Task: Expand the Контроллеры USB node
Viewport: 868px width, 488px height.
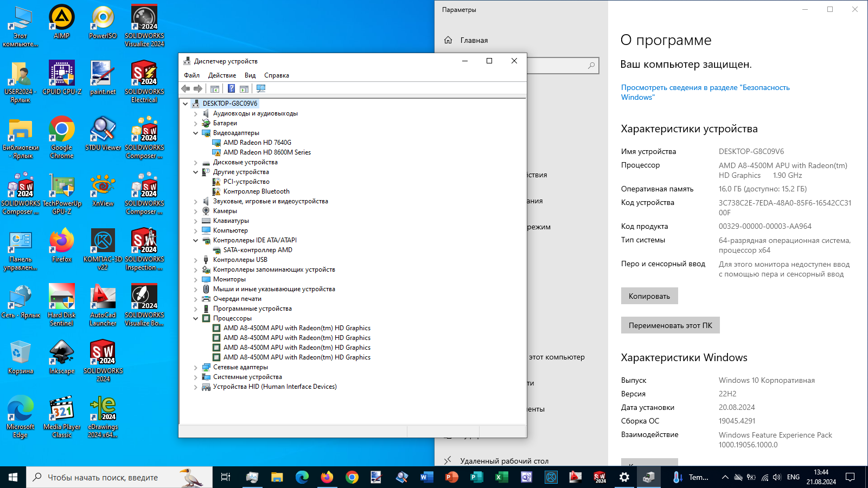Action: pos(196,260)
